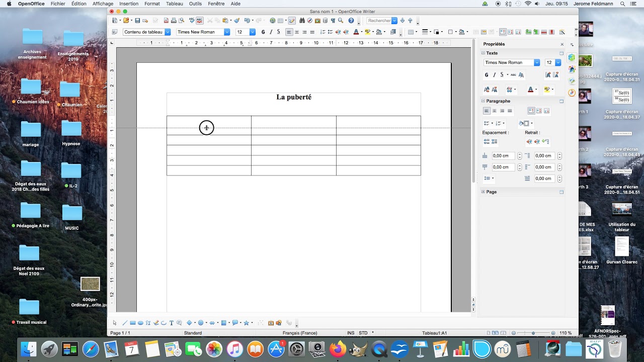Image resolution: width=644 pixels, height=362 pixels.
Task: Click 'Français (France)' language in status bar
Action: pyautogui.click(x=300, y=333)
